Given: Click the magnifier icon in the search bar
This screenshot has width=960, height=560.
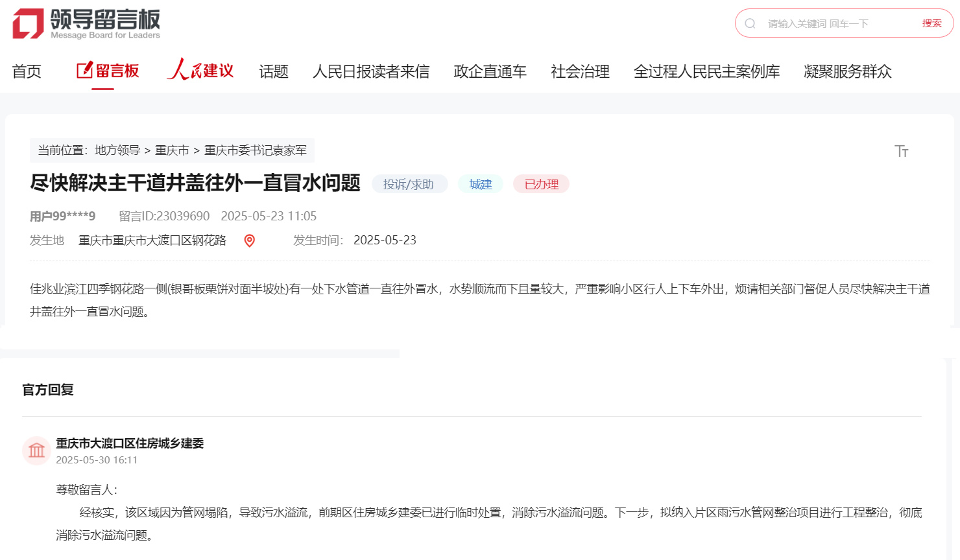Looking at the screenshot, I should pyautogui.click(x=750, y=23).
